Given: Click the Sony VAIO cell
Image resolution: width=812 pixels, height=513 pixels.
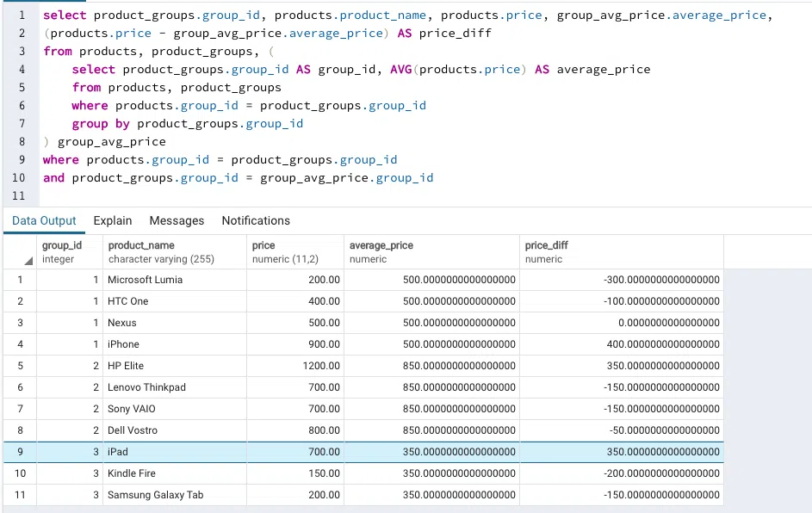Looking at the screenshot, I should 175,409.
